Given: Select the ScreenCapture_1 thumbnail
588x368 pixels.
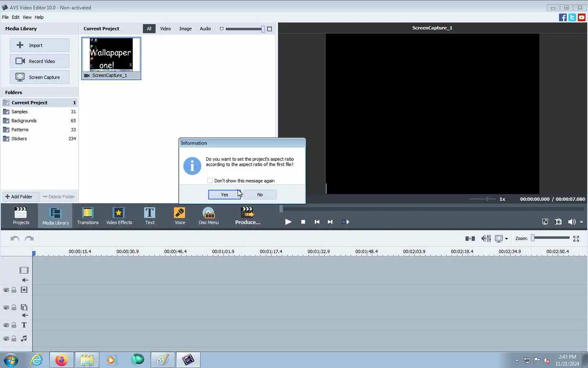Looking at the screenshot, I should point(111,58).
